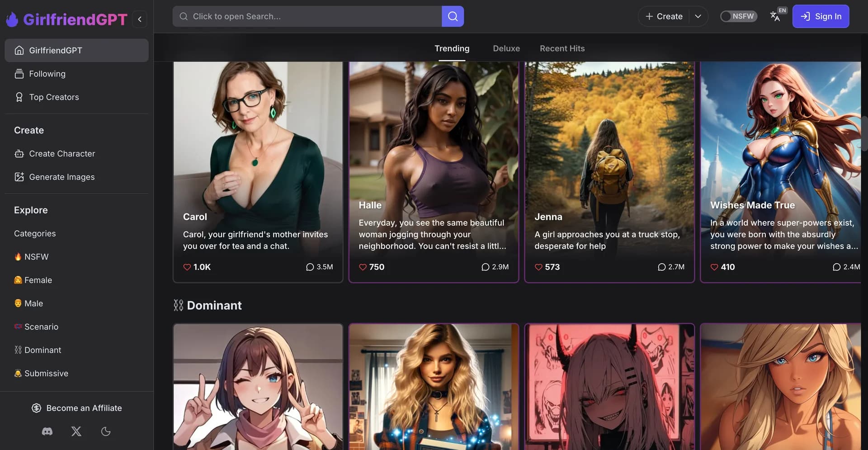This screenshot has height=450, width=868.
Task: Toggle the Carol card like heart
Action: point(187,267)
